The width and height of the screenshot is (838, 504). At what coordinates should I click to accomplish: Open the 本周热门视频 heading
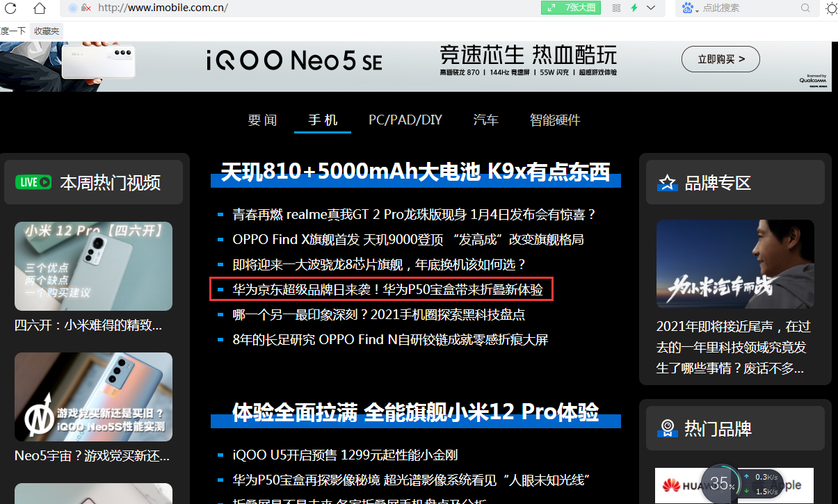(x=110, y=183)
